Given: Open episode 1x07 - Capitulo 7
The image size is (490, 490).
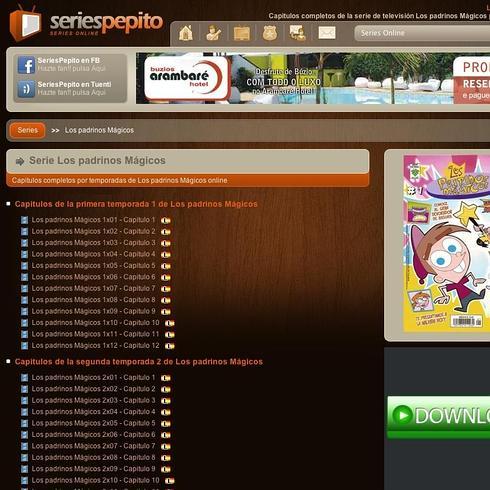Looking at the screenshot, I should [x=93, y=288].
